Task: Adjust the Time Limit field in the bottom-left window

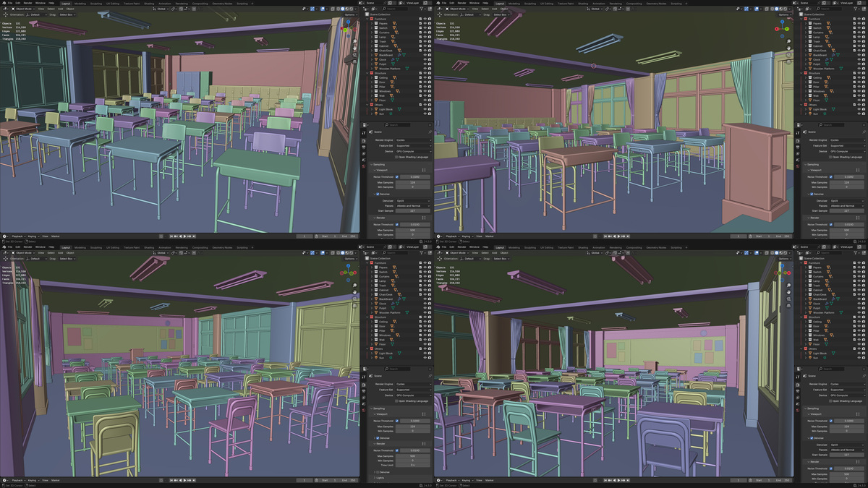Action: point(413,465)
